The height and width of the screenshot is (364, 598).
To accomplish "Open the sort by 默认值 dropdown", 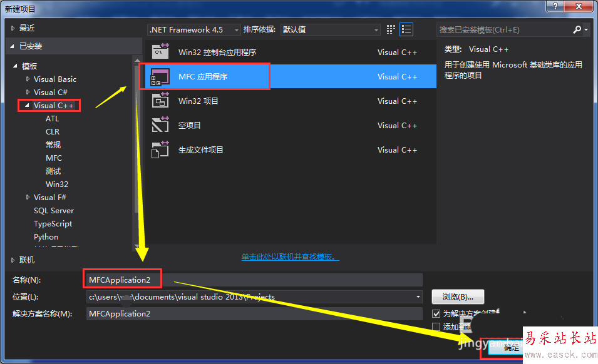I will 330,29.
